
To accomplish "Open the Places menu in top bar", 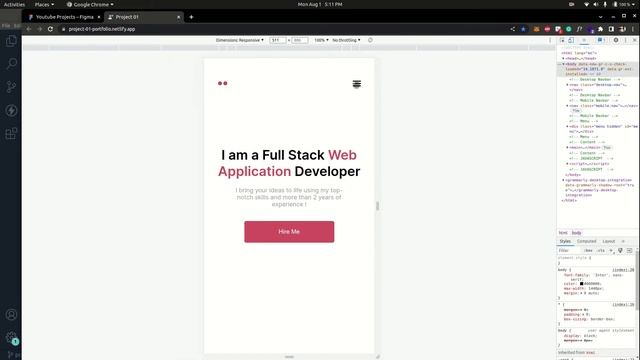I will (44, 4).
